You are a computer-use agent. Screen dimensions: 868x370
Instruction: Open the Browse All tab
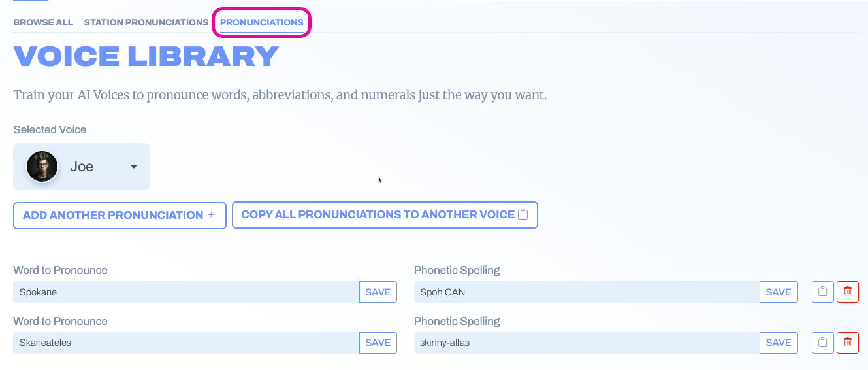coord(43,22)
